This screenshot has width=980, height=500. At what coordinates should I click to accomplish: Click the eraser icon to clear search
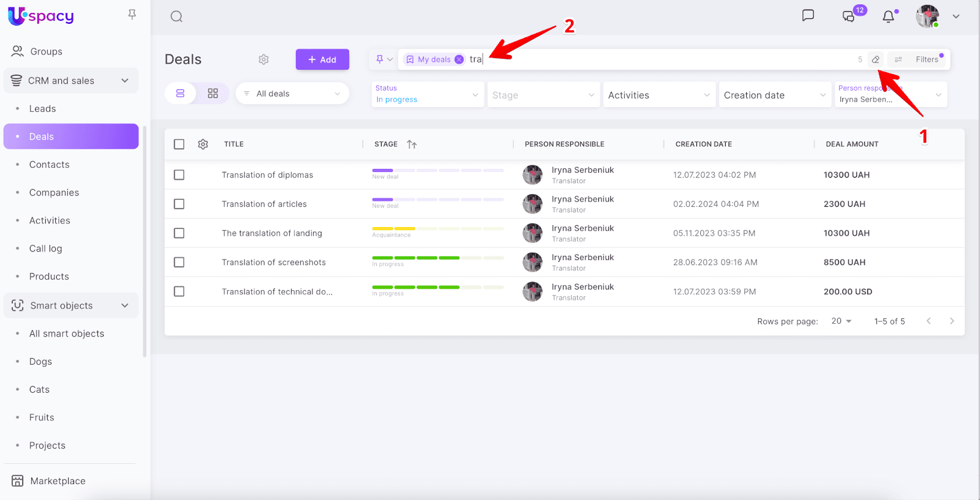click(x=876, y=59)
